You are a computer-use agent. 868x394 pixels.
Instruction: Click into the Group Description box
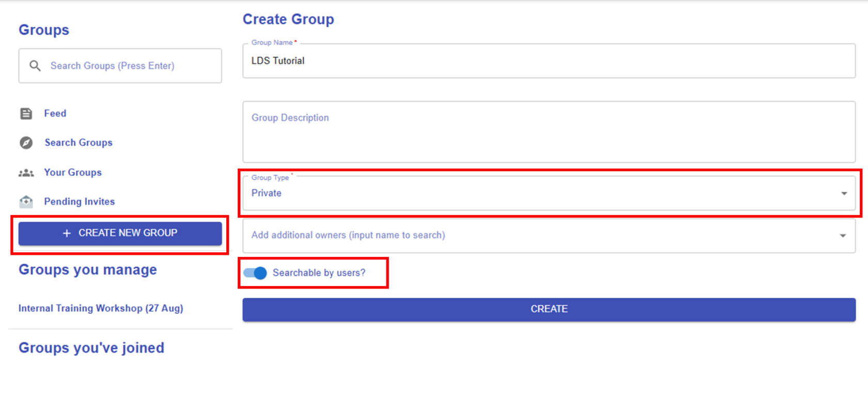point(549,132)
